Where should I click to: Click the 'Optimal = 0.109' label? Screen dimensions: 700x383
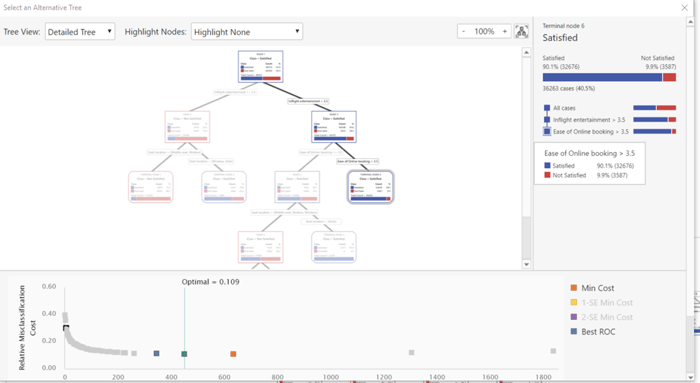click(210, 282)
